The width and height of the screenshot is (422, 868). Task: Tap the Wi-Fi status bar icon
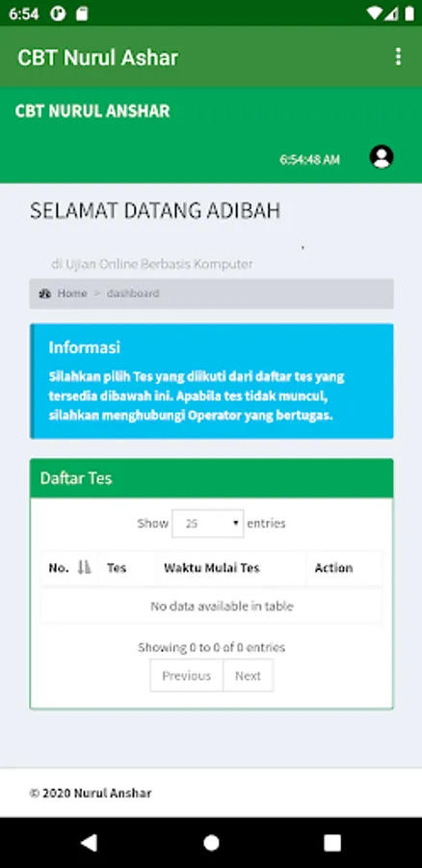pyautogui.click(x=375, y=14)
